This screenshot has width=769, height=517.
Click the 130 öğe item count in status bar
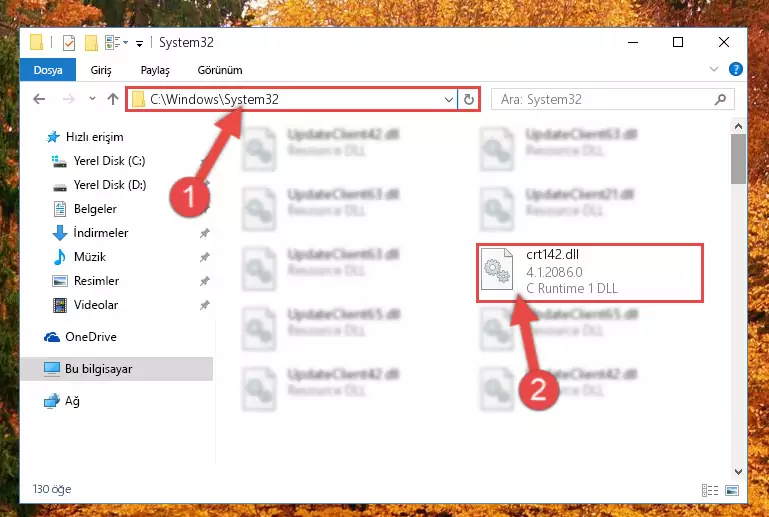[52, 489]
